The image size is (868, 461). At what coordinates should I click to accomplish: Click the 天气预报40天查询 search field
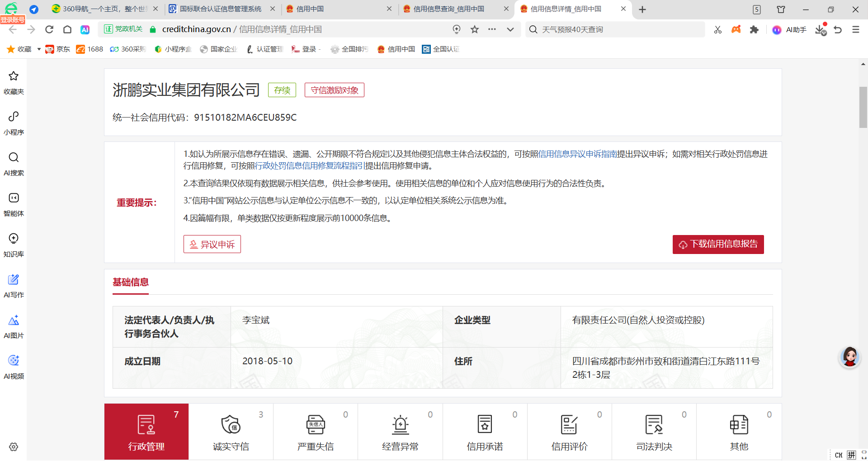(x=619, y=29)
